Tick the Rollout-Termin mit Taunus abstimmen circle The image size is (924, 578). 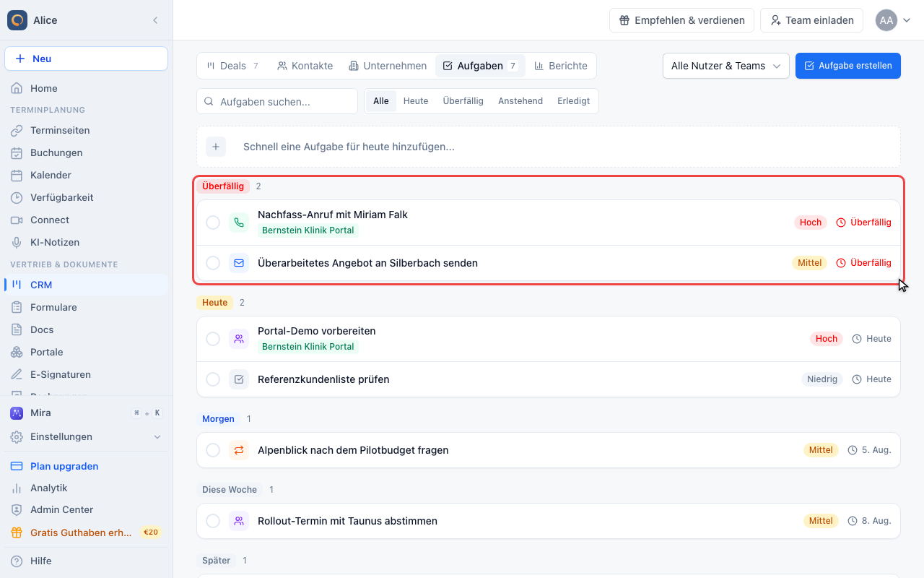[213, 521]
